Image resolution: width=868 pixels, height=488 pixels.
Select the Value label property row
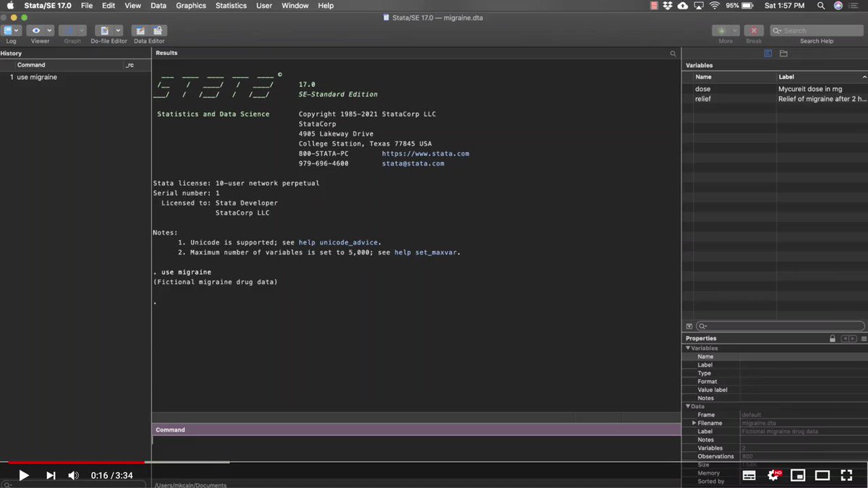(x=776, y=390)
